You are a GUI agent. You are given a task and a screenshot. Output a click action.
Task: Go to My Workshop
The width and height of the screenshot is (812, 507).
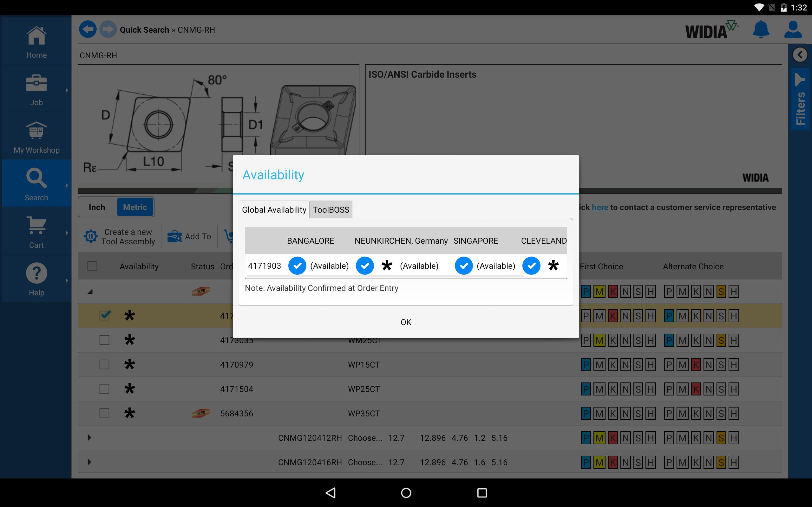36,137
